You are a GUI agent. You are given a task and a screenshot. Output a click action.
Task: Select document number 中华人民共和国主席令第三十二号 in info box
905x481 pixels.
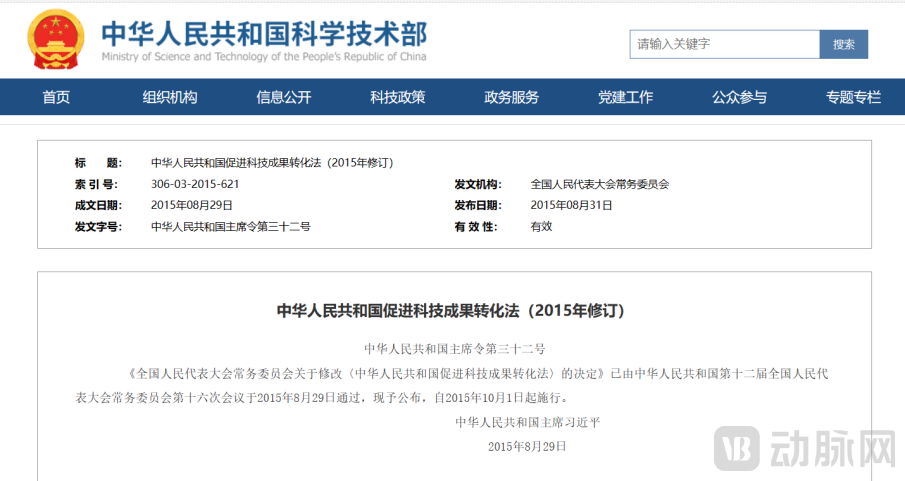pyautogui.click(x=231, y=227)
